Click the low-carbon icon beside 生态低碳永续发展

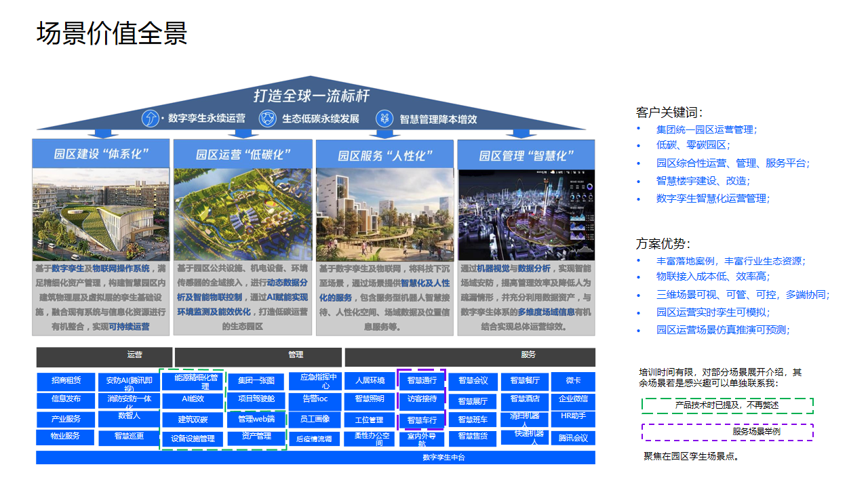point(267,119)
